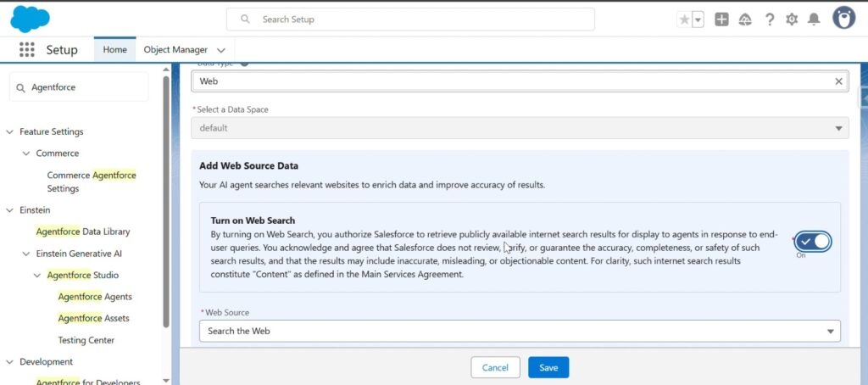Open the Object Manager tab dropdown chevron
The height and width of the screenshot is (385, 868).
[221, 50]
